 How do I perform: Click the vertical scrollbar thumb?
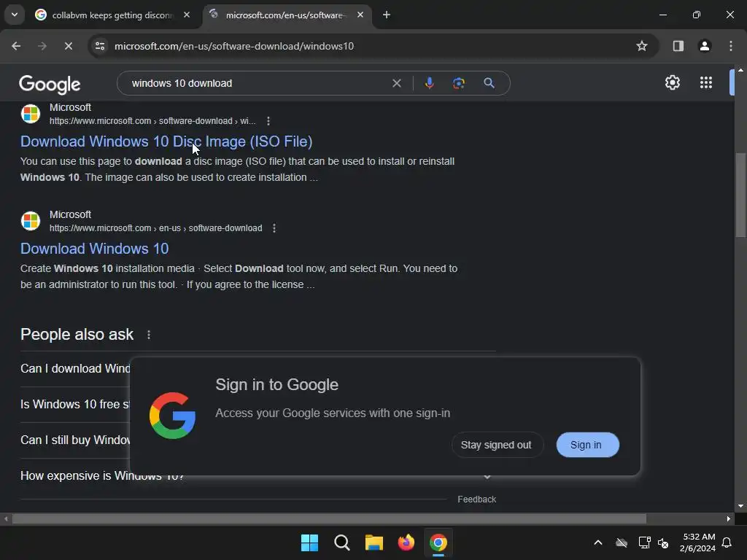pyautogui.click(x=740, y=195)
